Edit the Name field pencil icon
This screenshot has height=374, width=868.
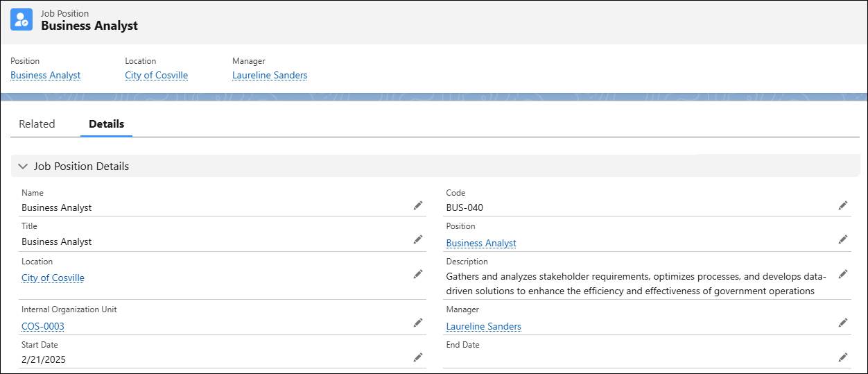[418, 205]
